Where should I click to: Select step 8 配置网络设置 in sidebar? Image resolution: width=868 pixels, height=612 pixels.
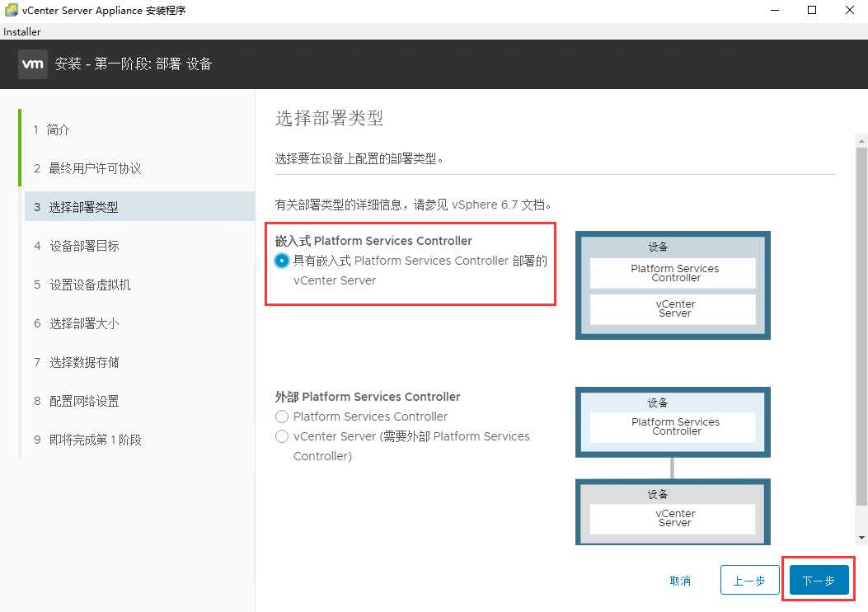[85, 401]
